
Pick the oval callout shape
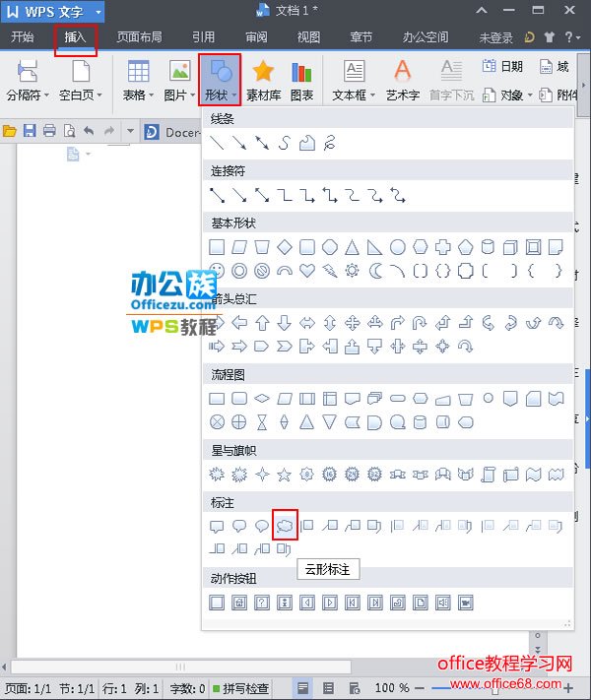click(x=262, y=527)
